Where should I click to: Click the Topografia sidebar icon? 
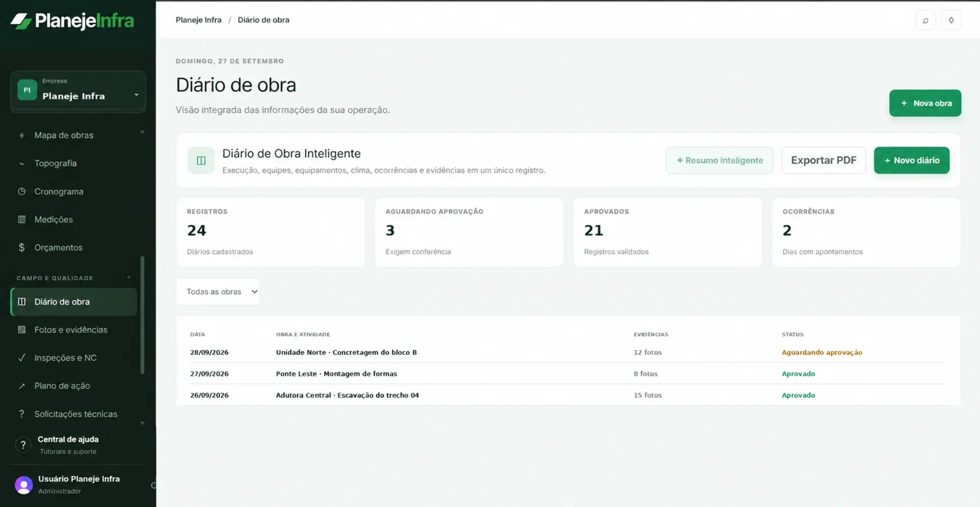tap(21, 164)
